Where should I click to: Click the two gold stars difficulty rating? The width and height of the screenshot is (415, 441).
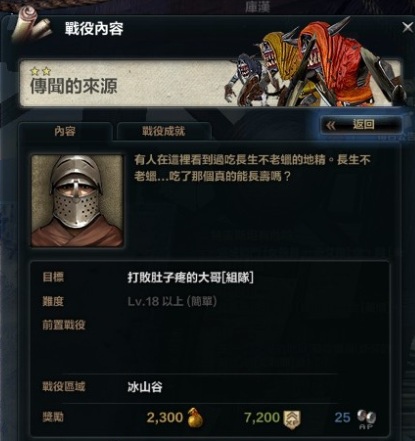click(x=40, y=71)
